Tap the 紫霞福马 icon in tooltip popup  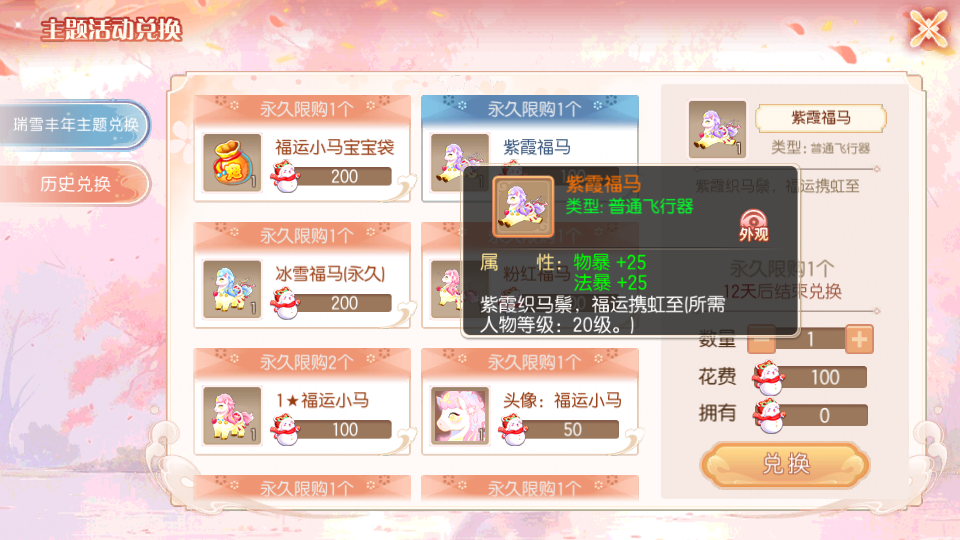click(x=523, y=207)
